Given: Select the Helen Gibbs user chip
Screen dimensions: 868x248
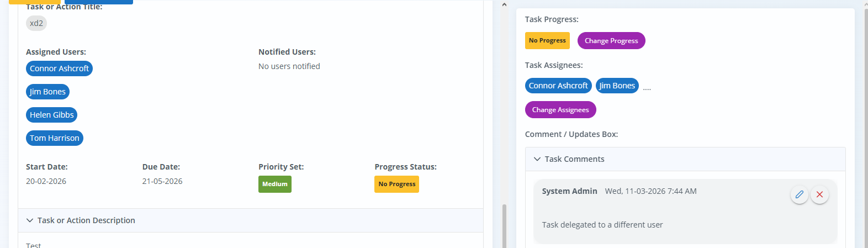Looking at the screenshot, I should tap(51, 115).
